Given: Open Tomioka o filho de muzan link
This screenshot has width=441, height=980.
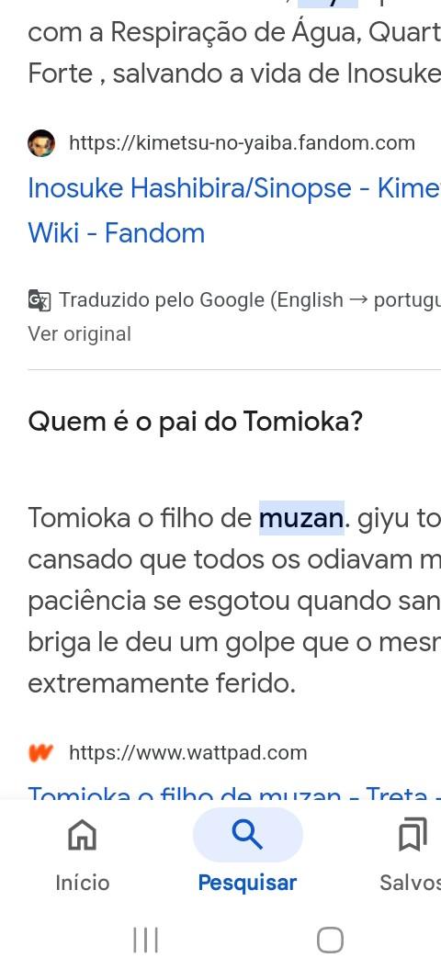Looking at the screenshot, I should (x=234, y=793).
